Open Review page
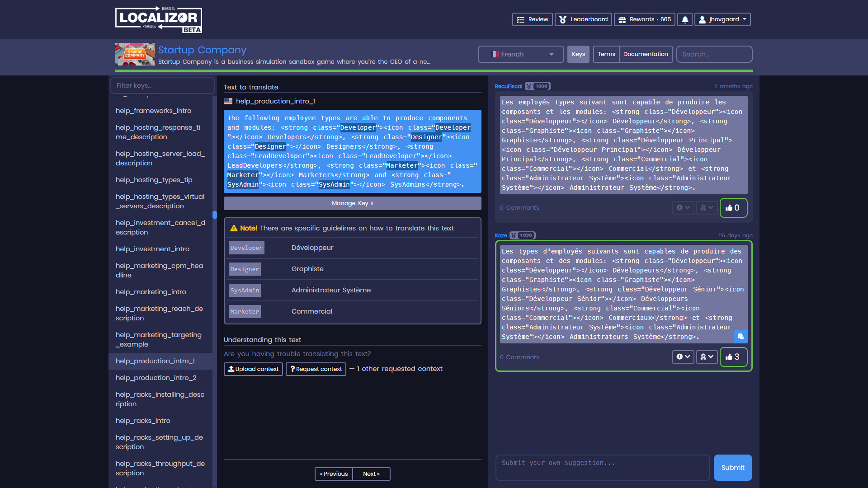The image size is (868, 488). [532, 19]
